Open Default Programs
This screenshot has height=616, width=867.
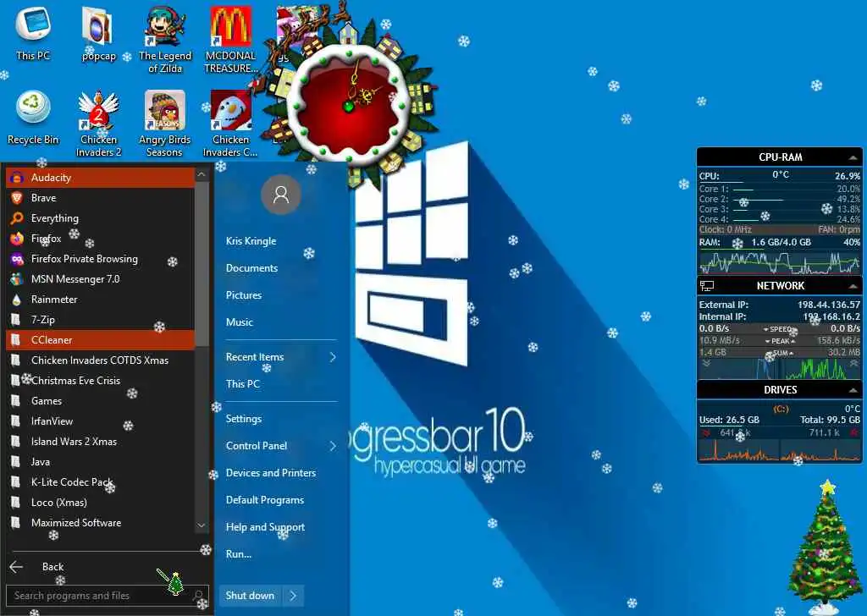click(265, 500)
